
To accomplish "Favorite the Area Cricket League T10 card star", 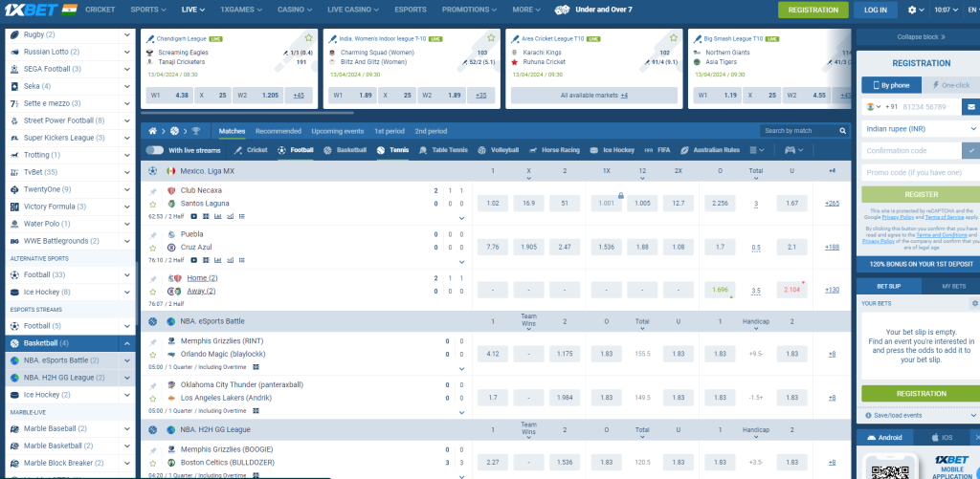I will [673, 38].
